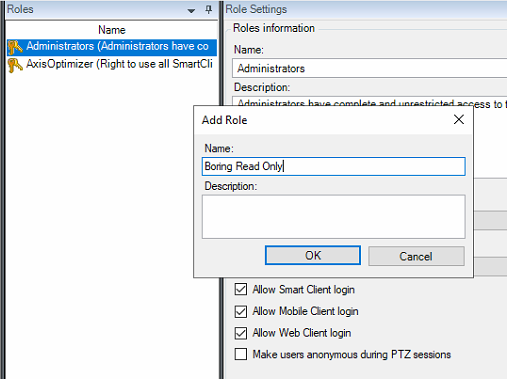Viewport: 507px width, 379px height.
Task: Confirm new role with OK button
Action: pos(313,255)
